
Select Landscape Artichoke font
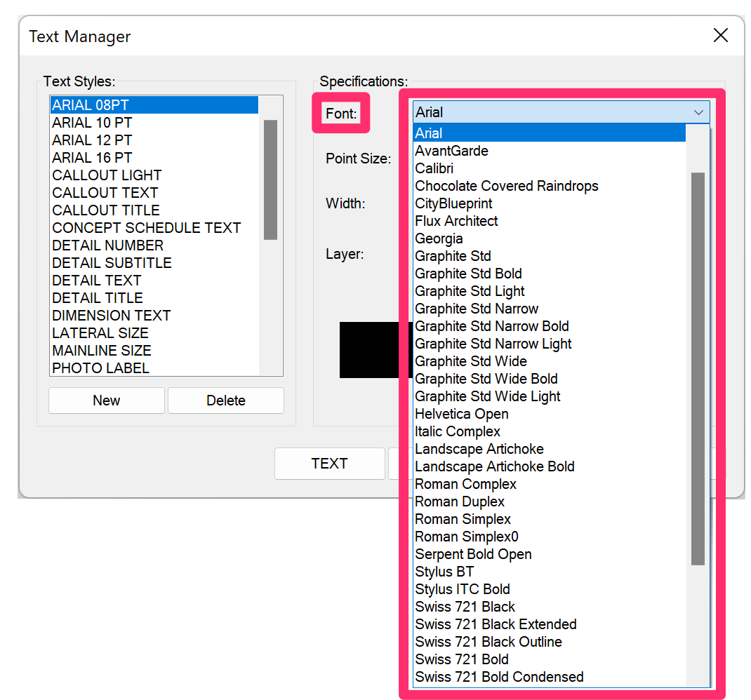tap(550, 449)
